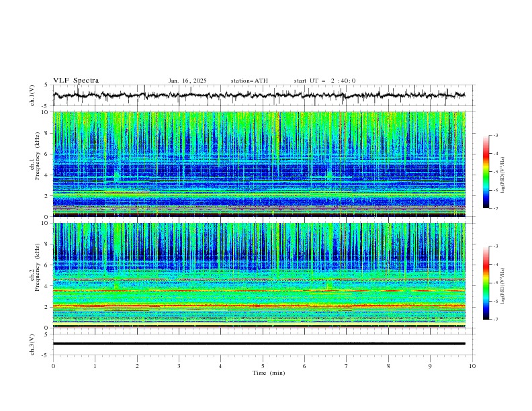The width and height of the screenshot is (532, 411).
Task: Click the "station=ATH" label
Action: 249,81
